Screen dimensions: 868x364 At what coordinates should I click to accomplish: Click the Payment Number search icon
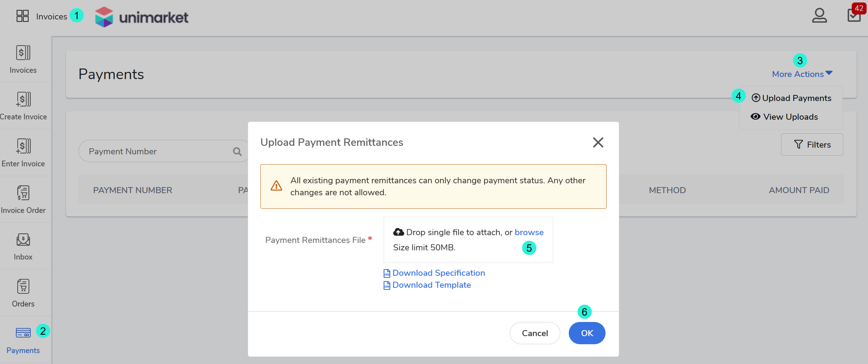click(x=237, y=151)
